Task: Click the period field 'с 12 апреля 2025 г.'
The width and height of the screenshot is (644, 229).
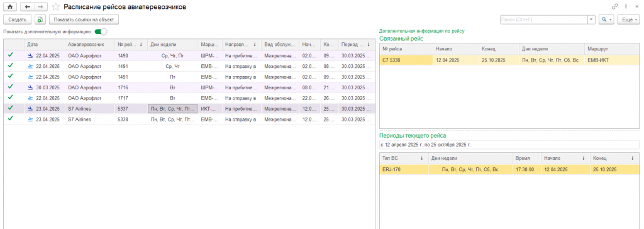Action: [x=509, y=145]
